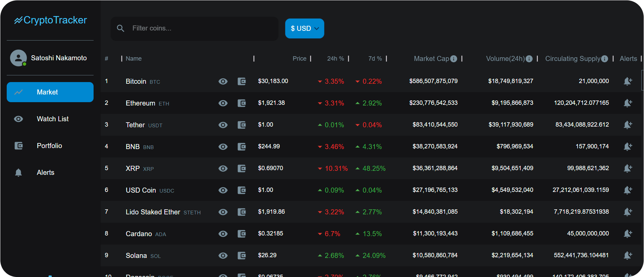Sort table by 24h % column
The image size is (644, 277).
pyautogui.click(x=335, y=59)
